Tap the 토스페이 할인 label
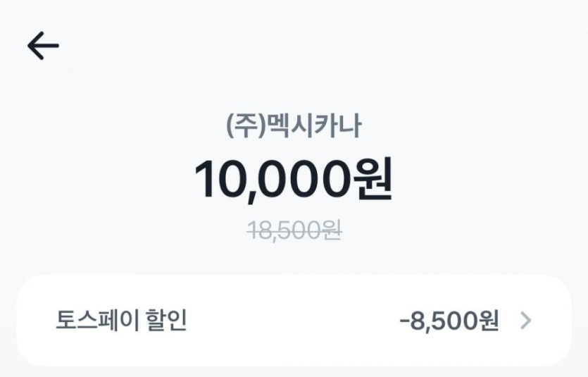 (121, 321)
